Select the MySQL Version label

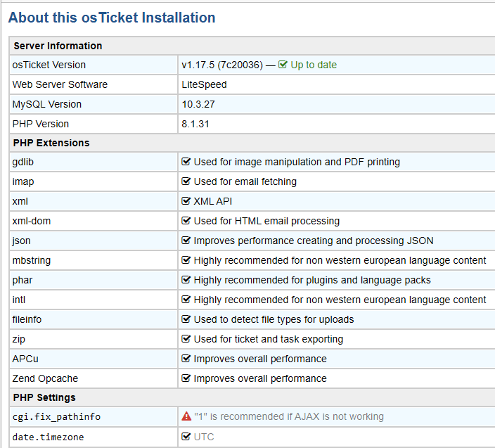click(x=46, y=104)
